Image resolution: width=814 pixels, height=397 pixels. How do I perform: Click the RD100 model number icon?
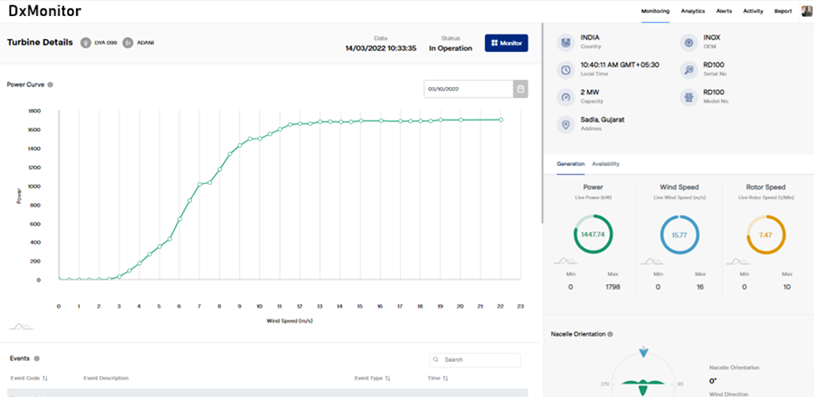688,97
